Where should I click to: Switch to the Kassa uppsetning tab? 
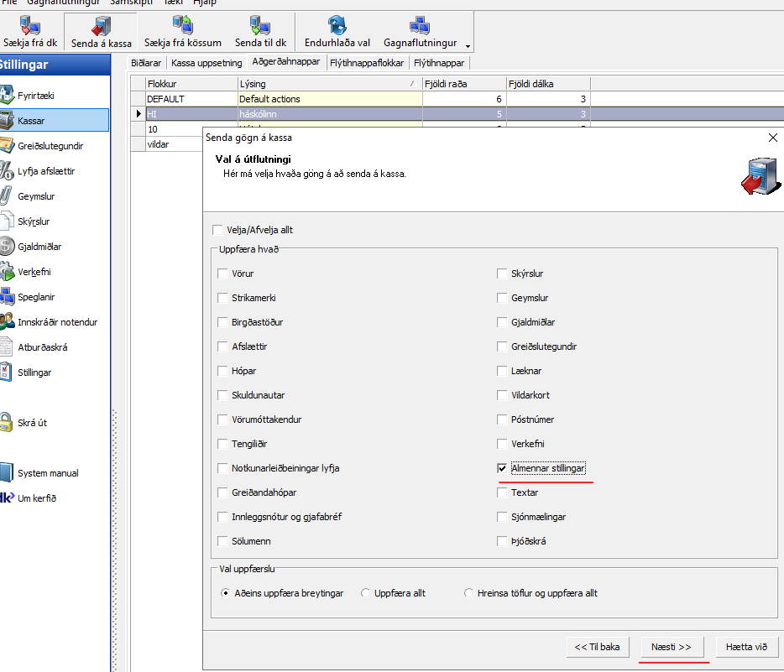click(206, 63)
